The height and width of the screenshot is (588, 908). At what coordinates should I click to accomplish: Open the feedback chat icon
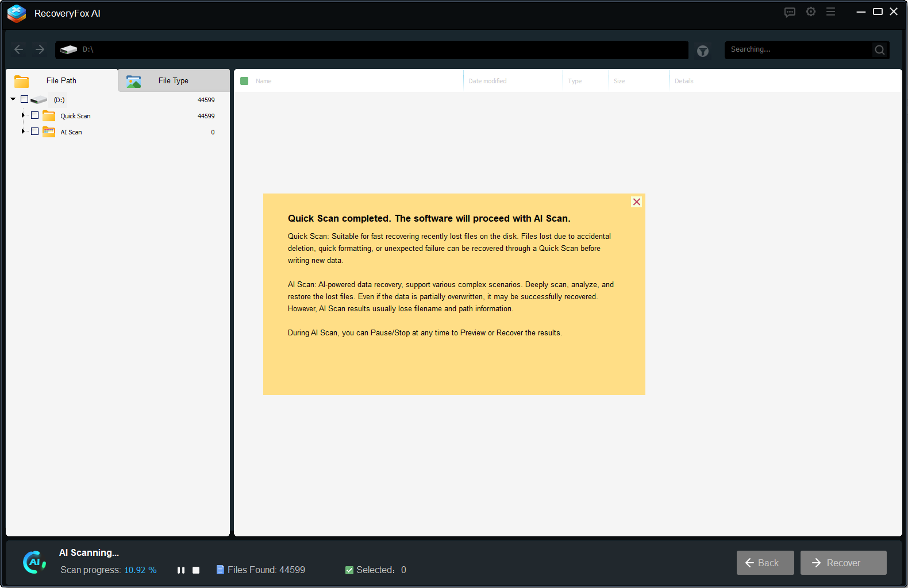(790, 12)
